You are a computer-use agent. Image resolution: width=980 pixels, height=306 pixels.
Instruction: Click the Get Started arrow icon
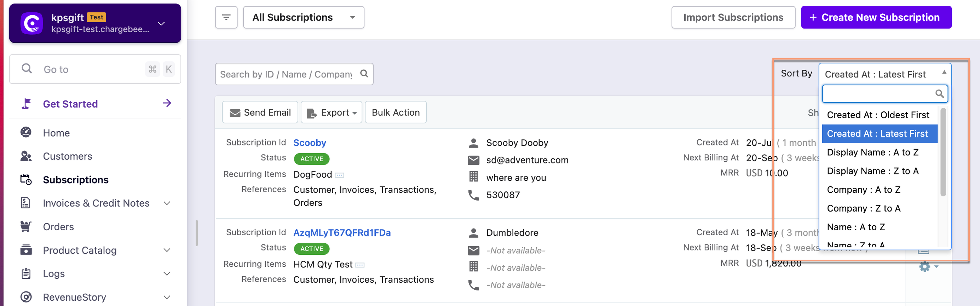click(x=167, y=103)
